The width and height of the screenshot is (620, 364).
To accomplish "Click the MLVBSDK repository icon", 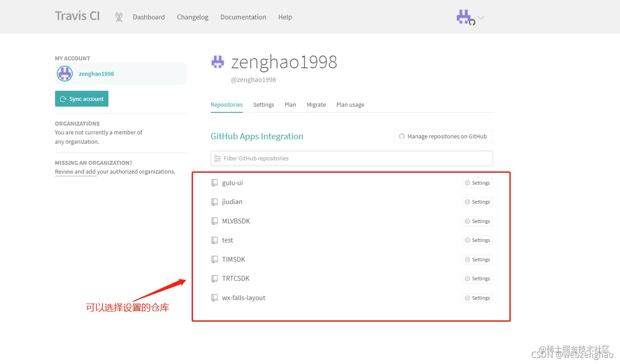I will click(215, 221).
